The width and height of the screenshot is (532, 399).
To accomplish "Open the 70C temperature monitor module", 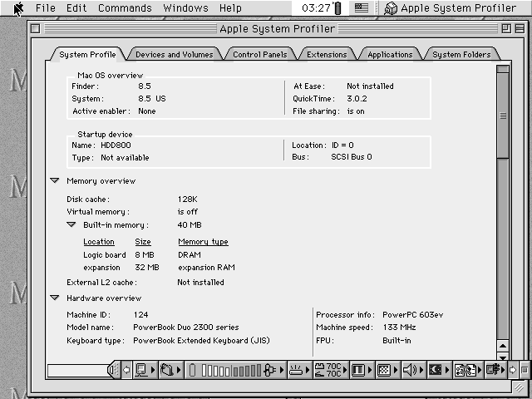I will click(x=331, y=370).
